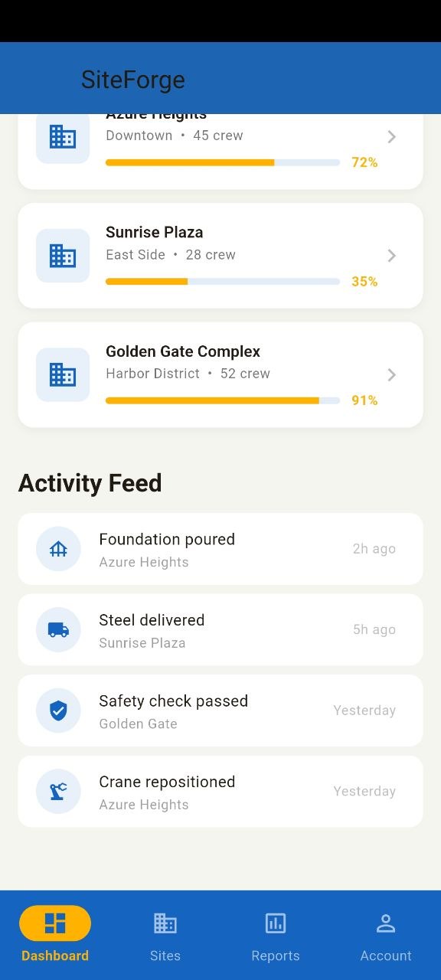Select the Account person icon

click(x=386, y=923)
